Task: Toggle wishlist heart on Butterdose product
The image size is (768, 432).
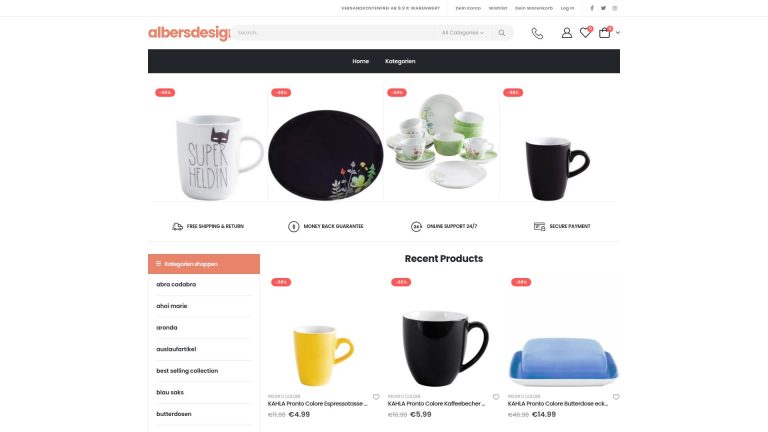Action: [616, 397]
